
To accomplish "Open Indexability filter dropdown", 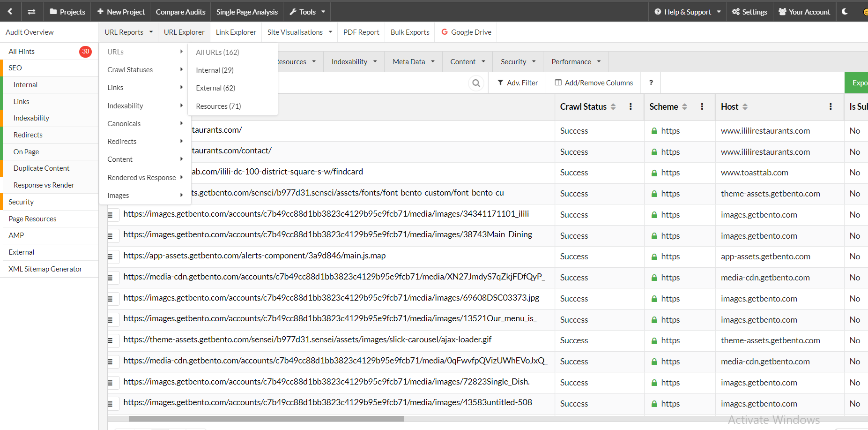I will (x=354, y=62).
